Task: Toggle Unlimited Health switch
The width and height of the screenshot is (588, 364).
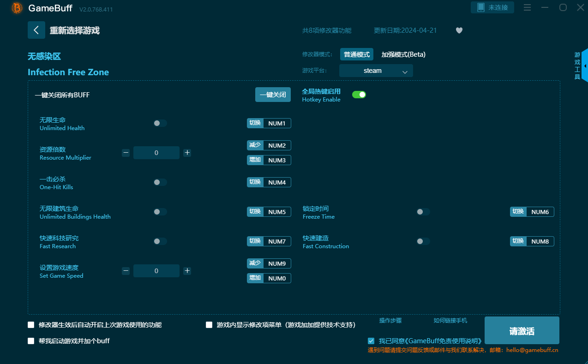Action: (160, 123)
